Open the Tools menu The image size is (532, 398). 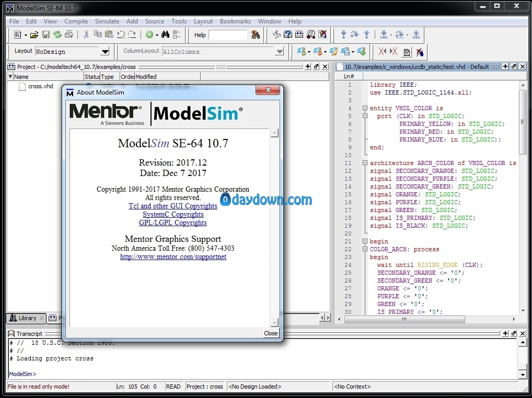(x=179, y=21)
